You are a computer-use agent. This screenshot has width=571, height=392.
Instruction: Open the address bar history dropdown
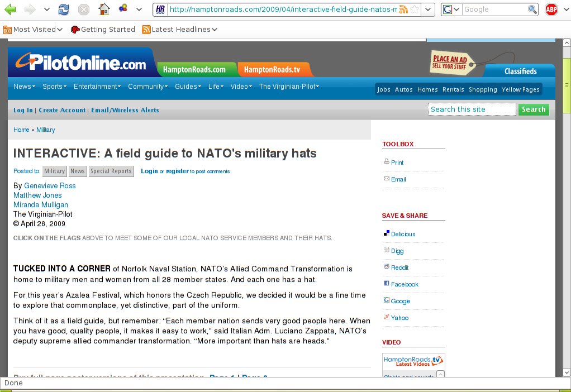point(428,9)
